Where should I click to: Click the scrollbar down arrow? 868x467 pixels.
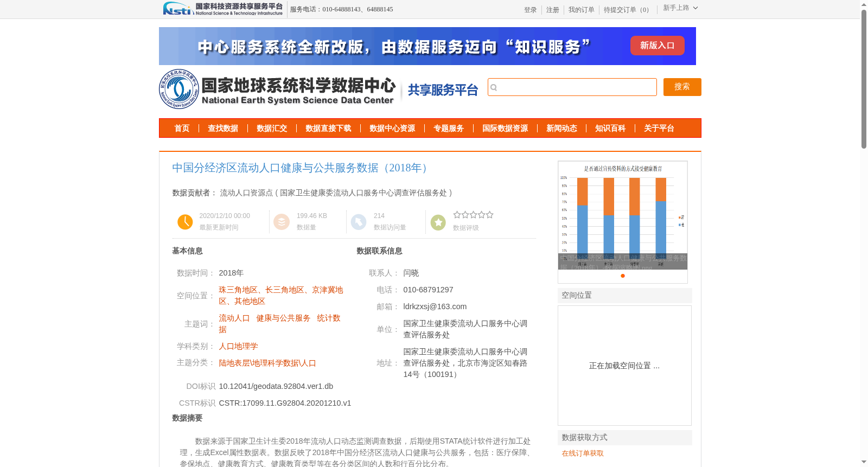(864, 462)
